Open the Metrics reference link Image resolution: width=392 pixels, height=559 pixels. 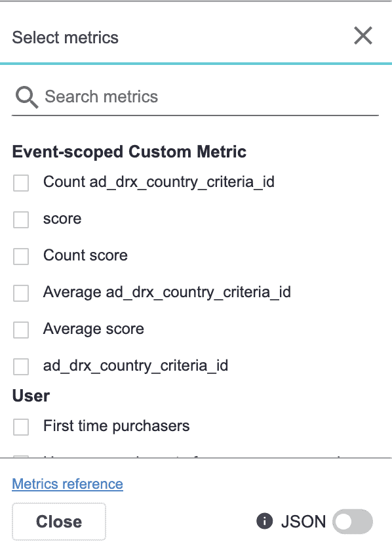[67, 484]
